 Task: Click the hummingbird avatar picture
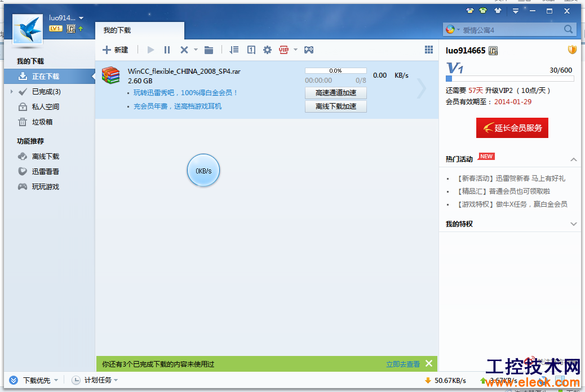(x=28, y=29)
